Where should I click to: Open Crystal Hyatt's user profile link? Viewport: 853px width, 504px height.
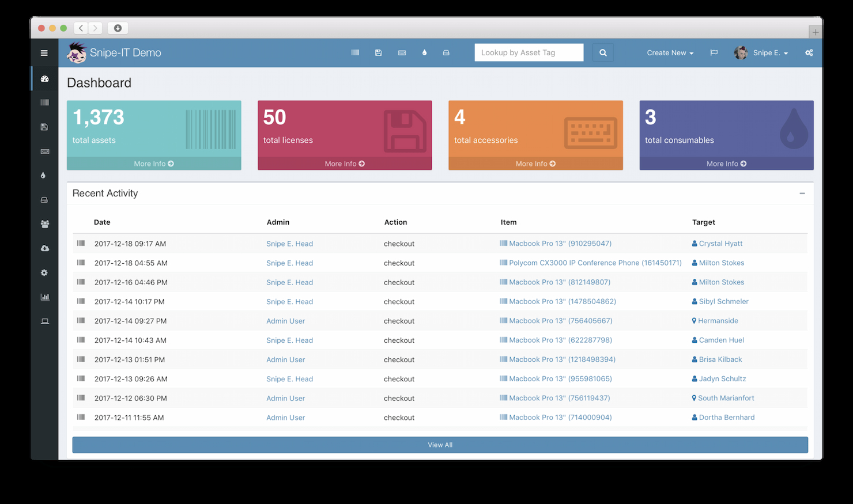coord(721,243)
